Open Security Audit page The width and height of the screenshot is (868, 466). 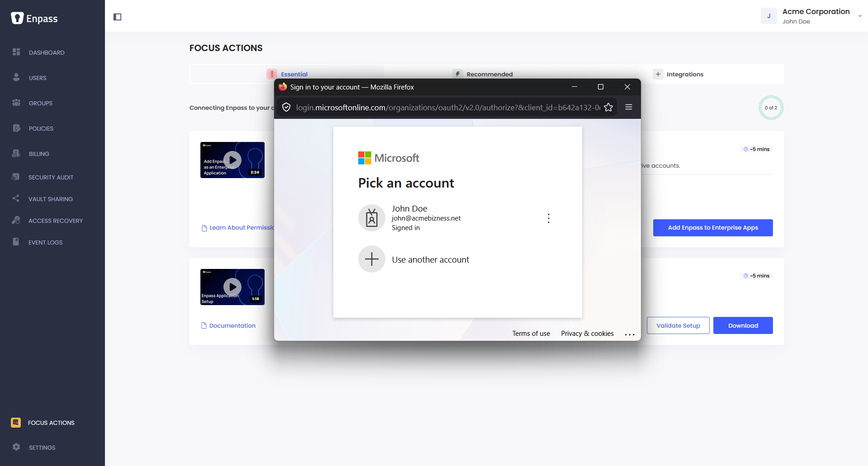coord(51,177)
